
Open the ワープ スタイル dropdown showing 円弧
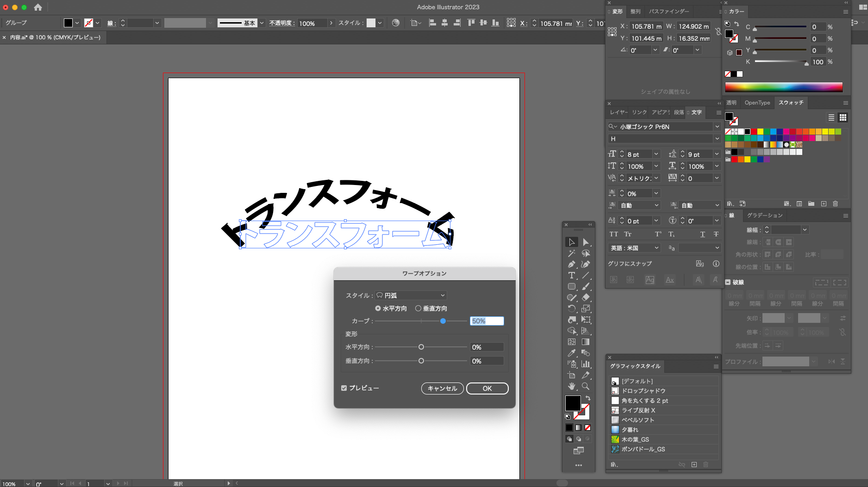[x=410, y=295]
